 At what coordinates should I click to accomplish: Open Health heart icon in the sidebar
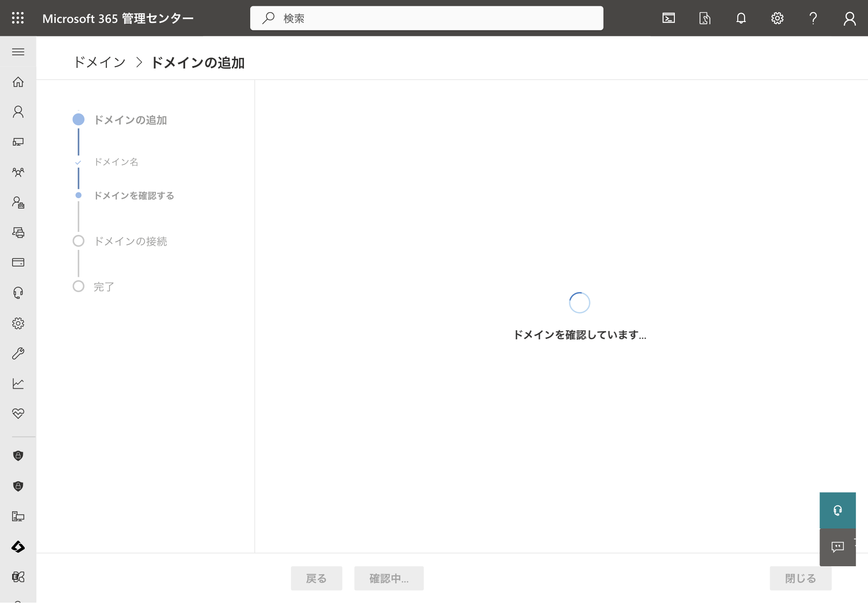click(x=18, y=413)
